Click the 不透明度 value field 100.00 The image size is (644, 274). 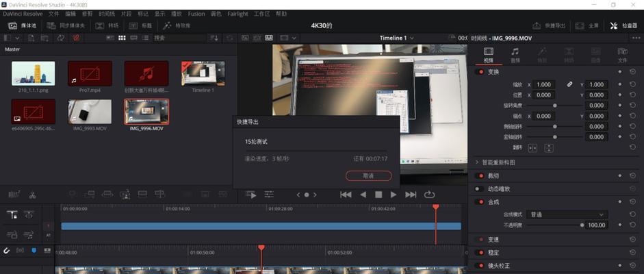pos(597,225)
